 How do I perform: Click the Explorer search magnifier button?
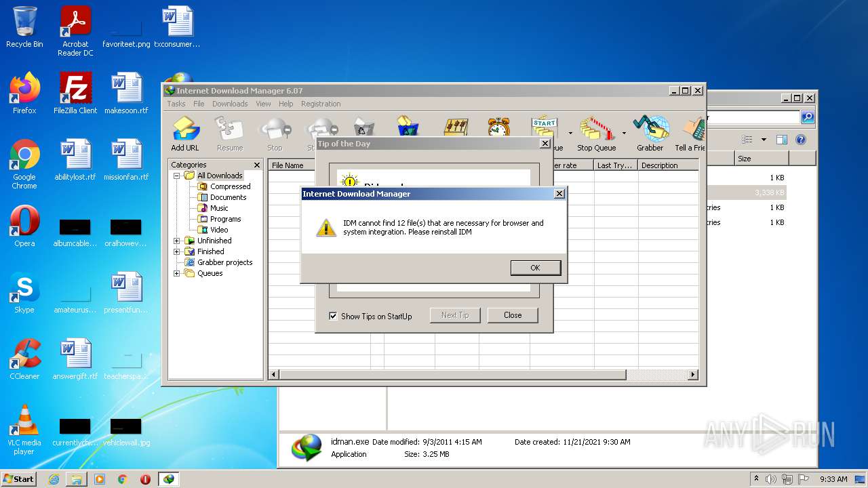807,117
